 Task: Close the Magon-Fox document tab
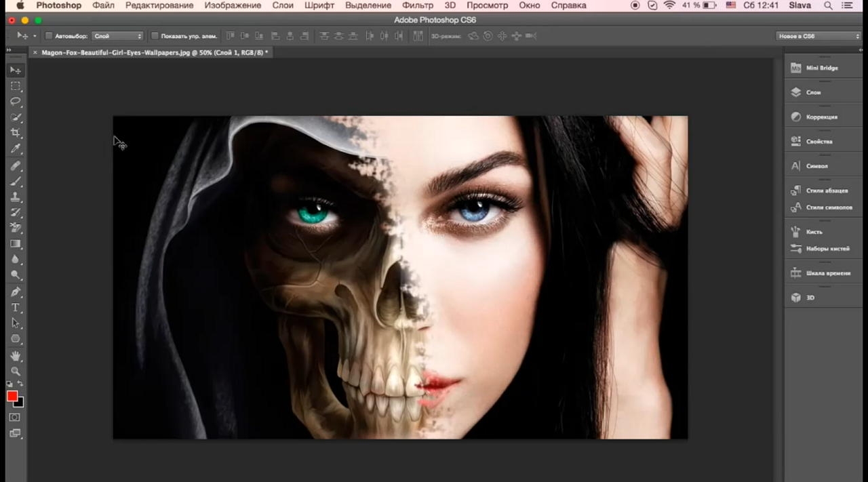[x=35, y=52]
